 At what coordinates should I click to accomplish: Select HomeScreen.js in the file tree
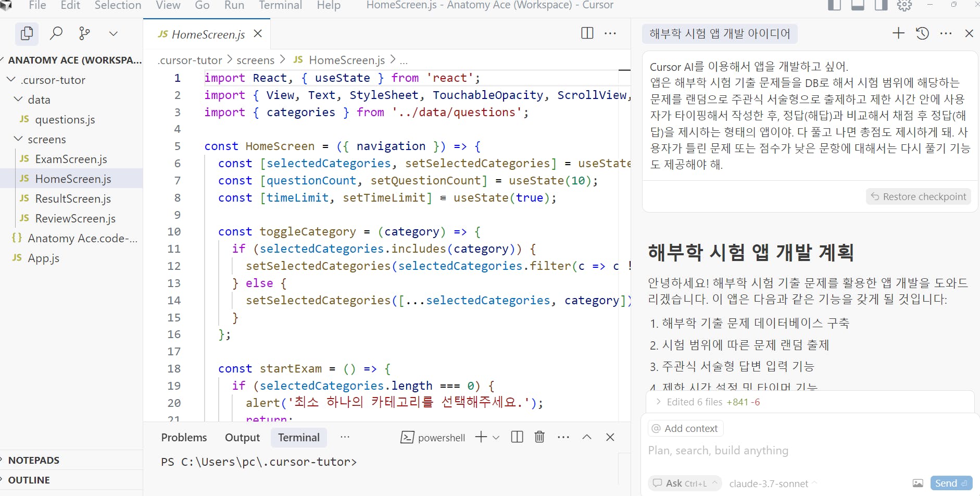click(71, 179)
